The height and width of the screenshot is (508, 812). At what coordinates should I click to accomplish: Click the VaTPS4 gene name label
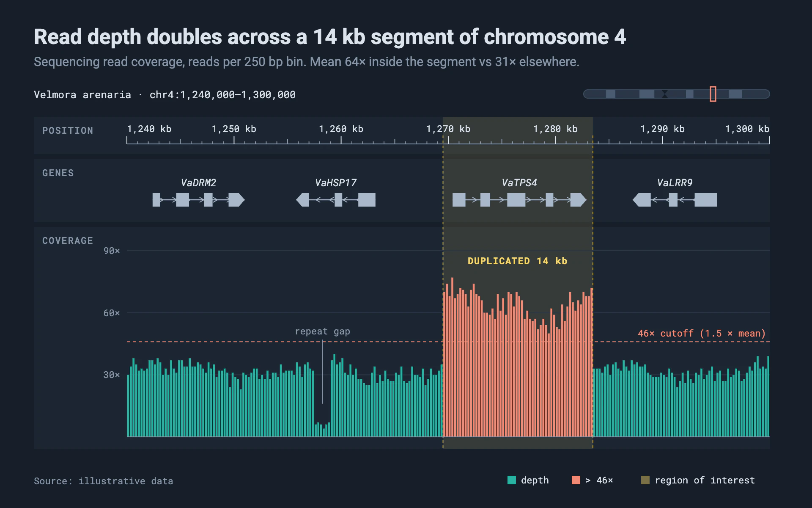click(519, 183)
